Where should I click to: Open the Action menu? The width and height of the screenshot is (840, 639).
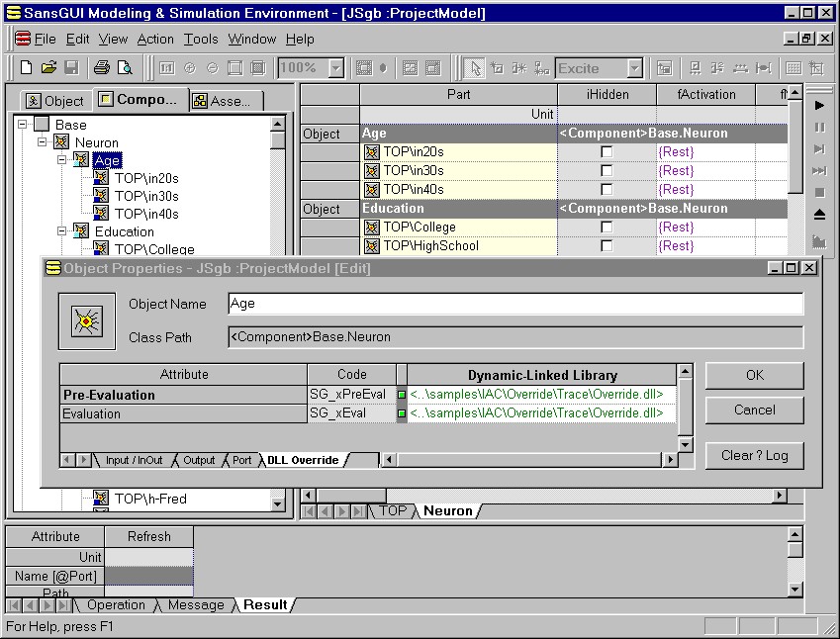coord(155,40)
